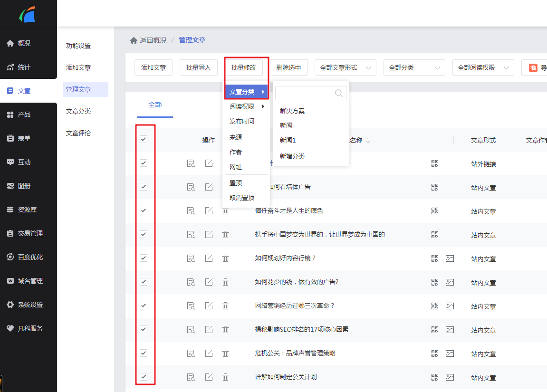Expand the 阅读权限 submenu
Viewport: 547px width, 392px height.
[x=246, y=106]
